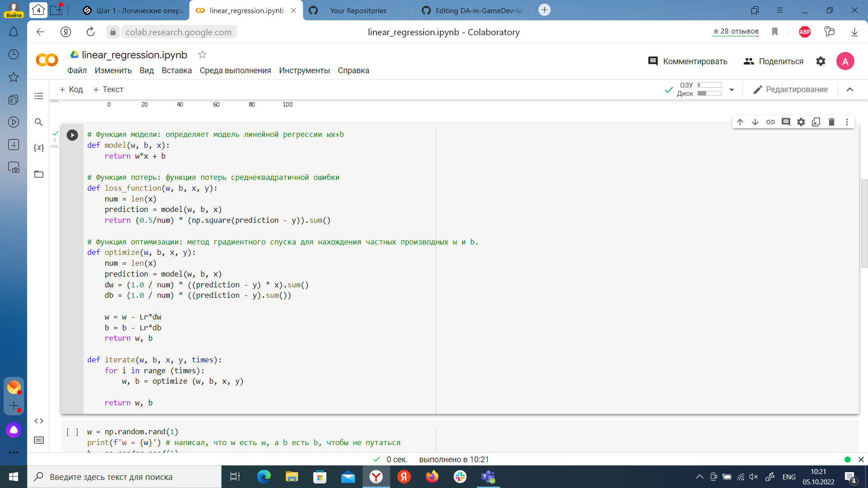The width and height of the screenshot is (868, 488).
Task: Click the Комментировать button
Action: [x=688, y=61]
